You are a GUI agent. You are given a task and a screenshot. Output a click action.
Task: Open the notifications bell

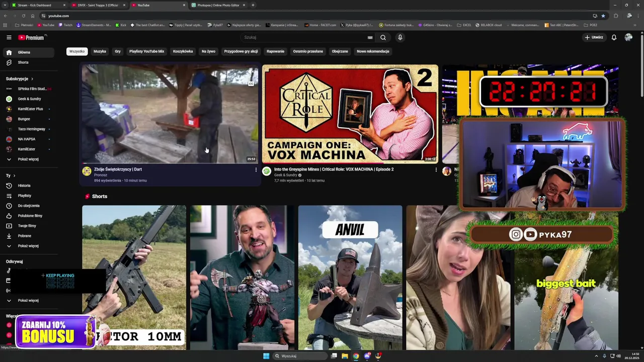614,37
